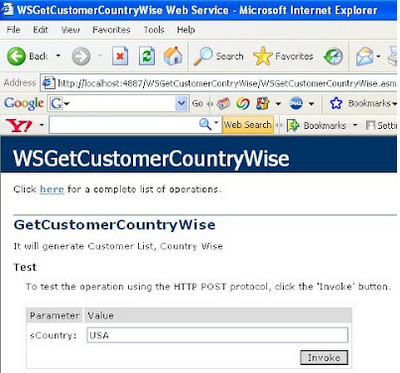
Task: Click the WSGetCustomerCountryWise page banner title
Action: [151, 158]
